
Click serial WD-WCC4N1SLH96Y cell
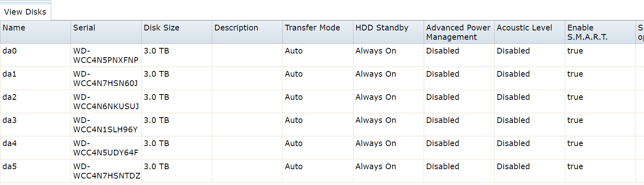(106, 125)
